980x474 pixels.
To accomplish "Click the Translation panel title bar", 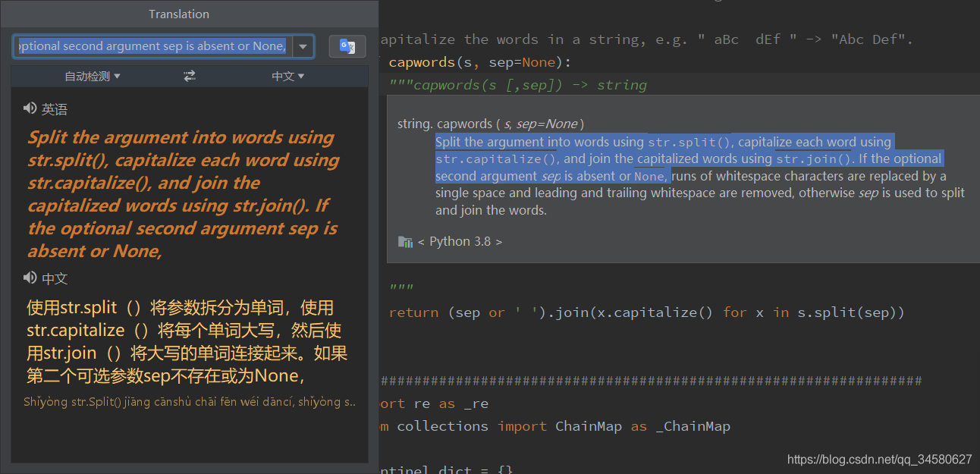I will click(179, 14).
